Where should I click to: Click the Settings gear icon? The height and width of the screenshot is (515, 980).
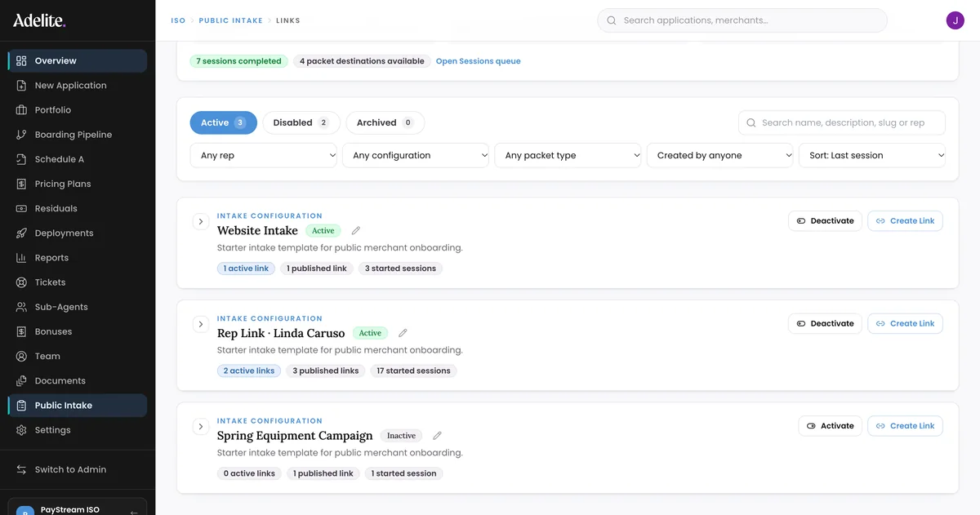[21, 430]
